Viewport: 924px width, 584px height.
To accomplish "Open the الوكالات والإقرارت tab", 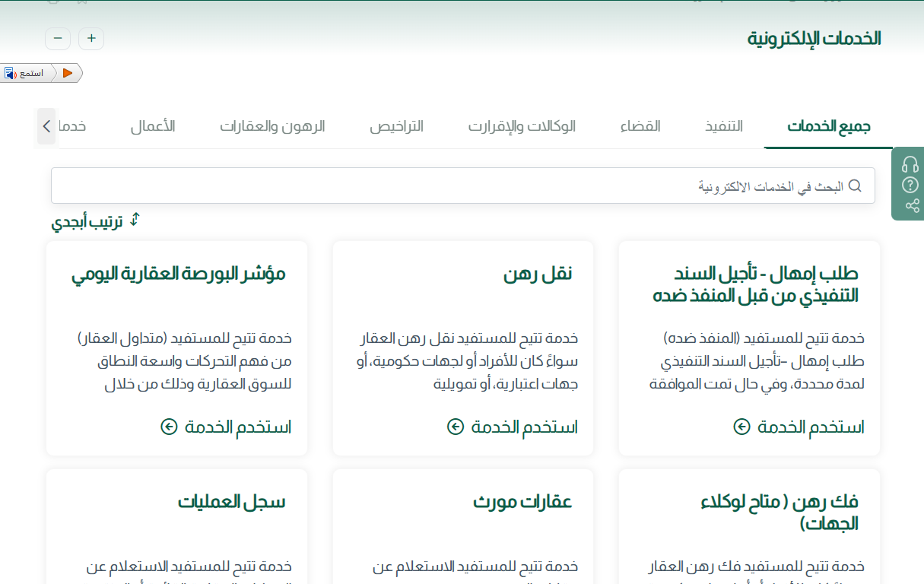I will [522, 126].
